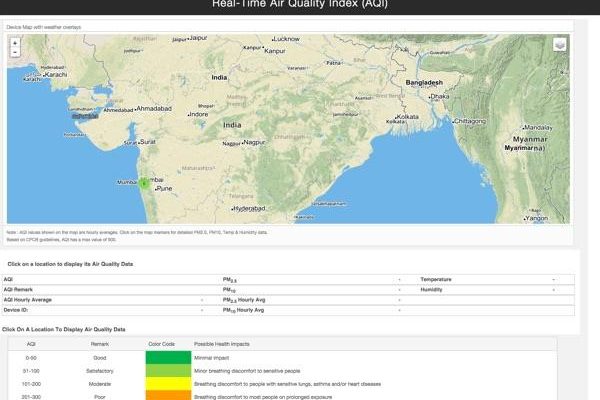
Task: Zoom in on the device map
Action: pyautogui.click(x=15, y=43)
